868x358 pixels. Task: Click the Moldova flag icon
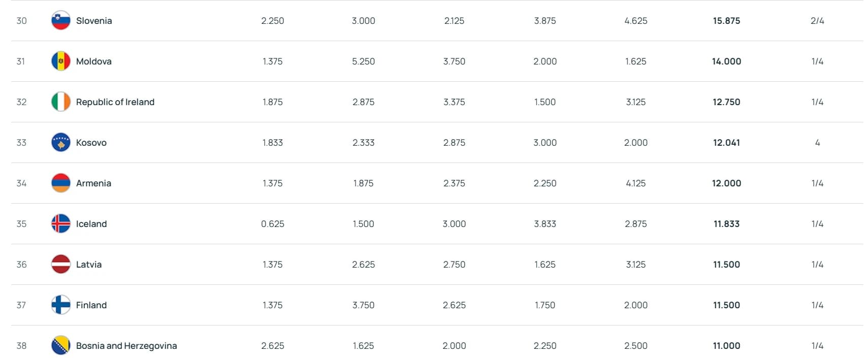coord(61,61)
